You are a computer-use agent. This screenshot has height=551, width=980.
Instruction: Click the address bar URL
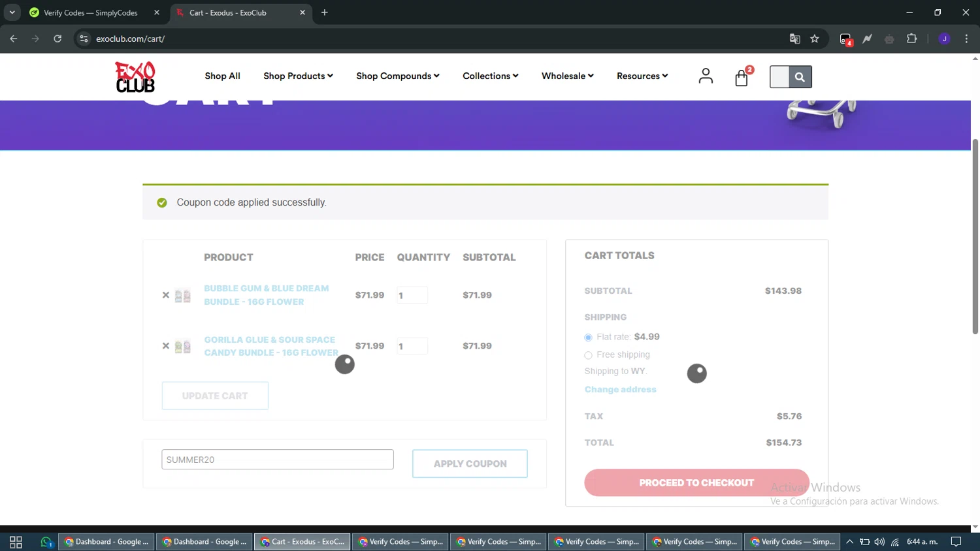tap(131, 39)
